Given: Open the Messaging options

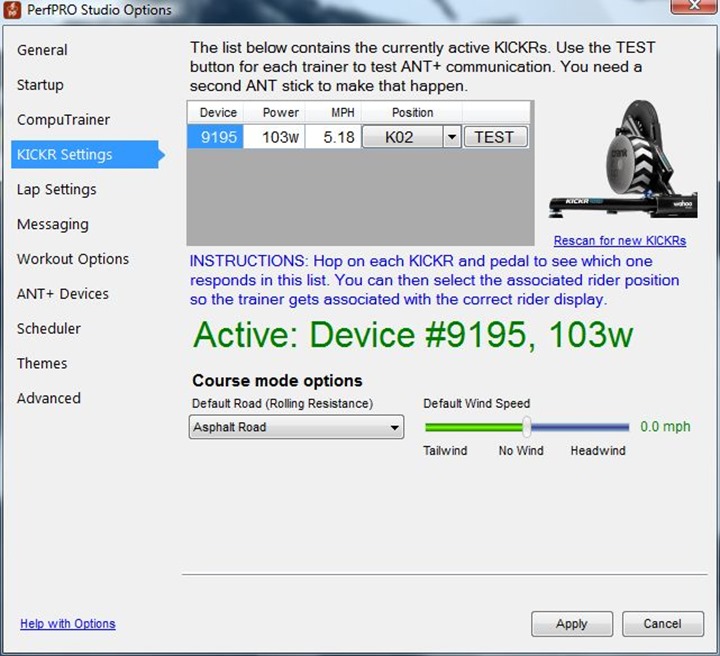Looking at the screenshot, I should (53, 224).
